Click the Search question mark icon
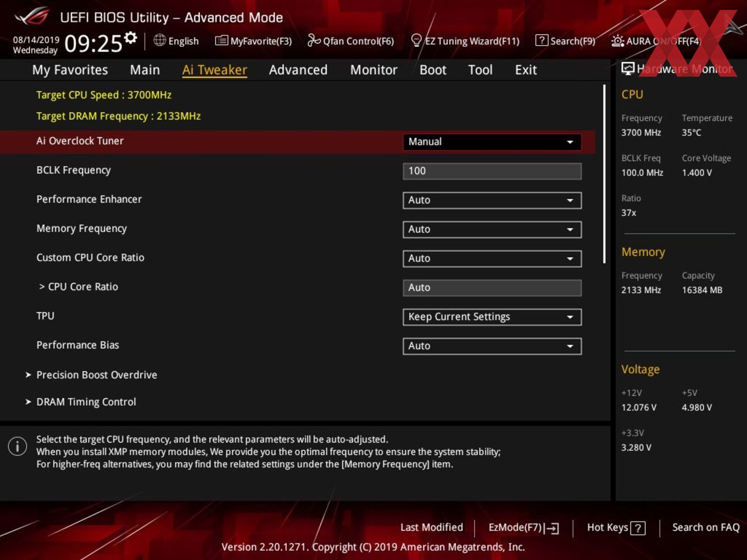Image resolution: width=747 pixels, height=560 pixels. (x=542, y=40)
